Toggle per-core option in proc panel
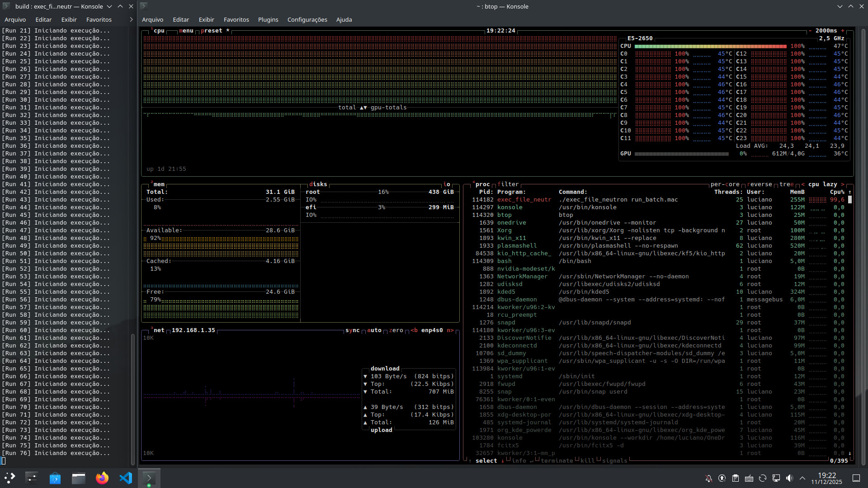Screen dimensions: 868x488 pos(725,184)
